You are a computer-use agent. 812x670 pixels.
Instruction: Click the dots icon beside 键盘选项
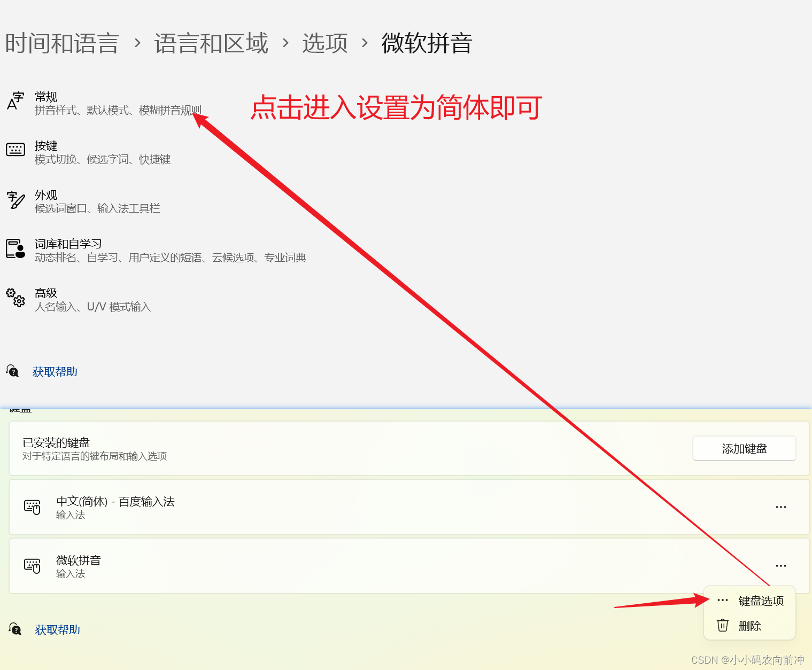[x=723, y=600]
